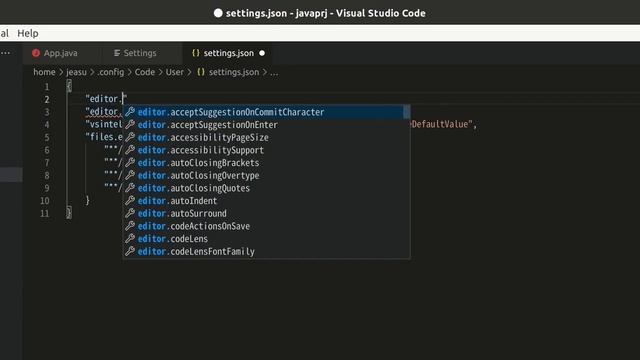Click wrench icon beside editor.autoIndent
Screen dimensions: 640x360
[130, 200]
